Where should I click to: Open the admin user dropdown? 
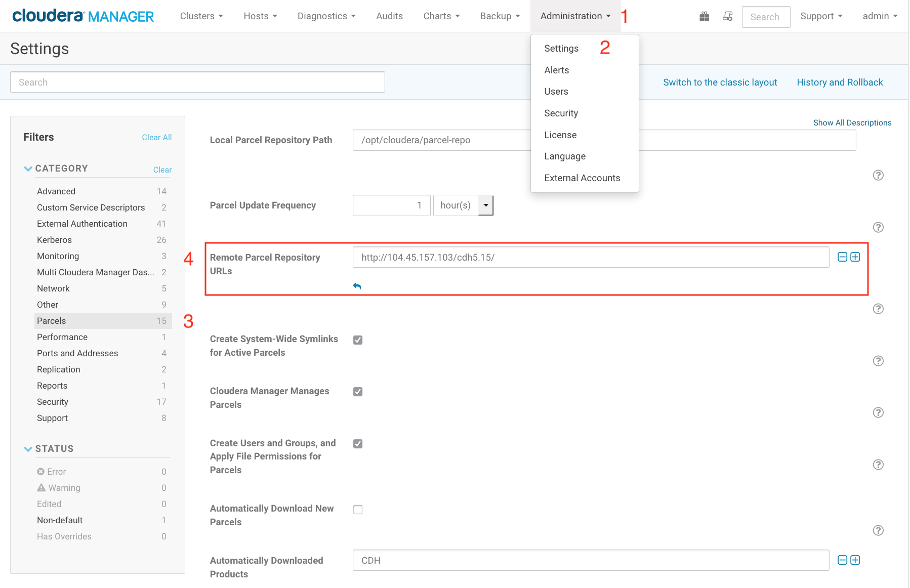pyautogui.click(x=880, y=16)
